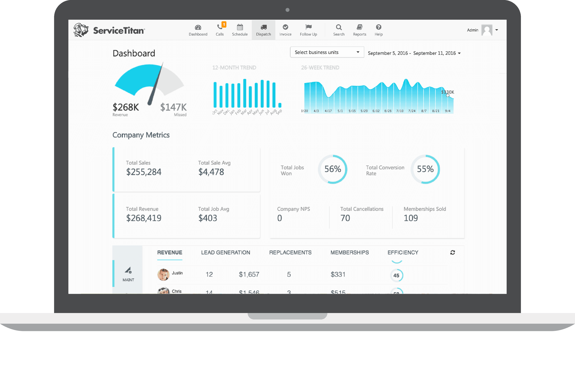Open the Help question mark icon
This screenshot has width=575, height=392.
[378, 27]
